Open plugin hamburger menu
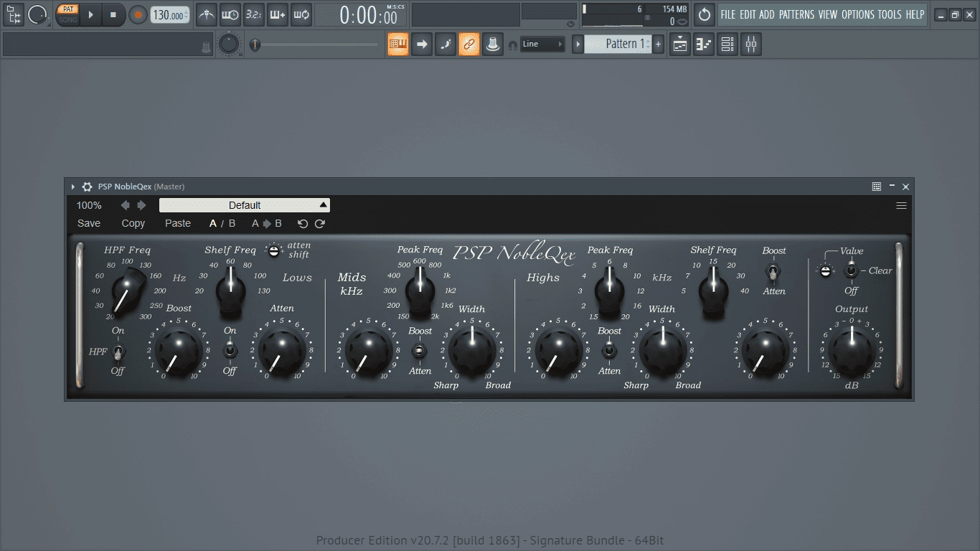 pyautogui.click(x=901, y=205)
